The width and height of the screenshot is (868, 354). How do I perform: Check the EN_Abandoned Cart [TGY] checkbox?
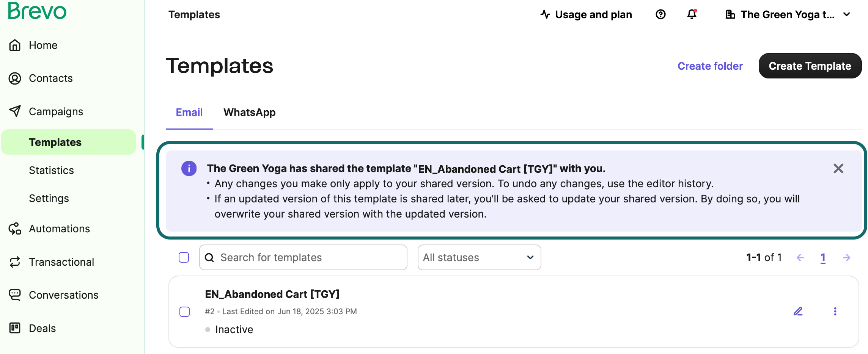click(x=185, y=312)
